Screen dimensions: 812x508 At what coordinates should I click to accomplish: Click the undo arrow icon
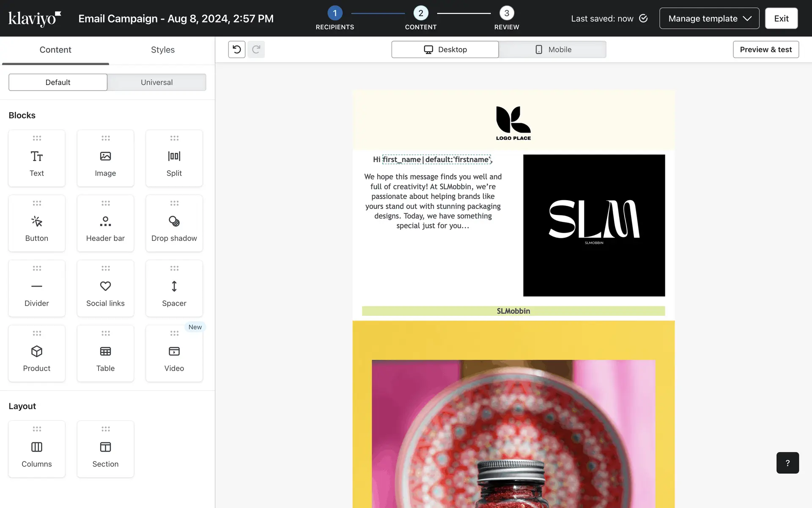pyautogui.click(x=237, y=50)
